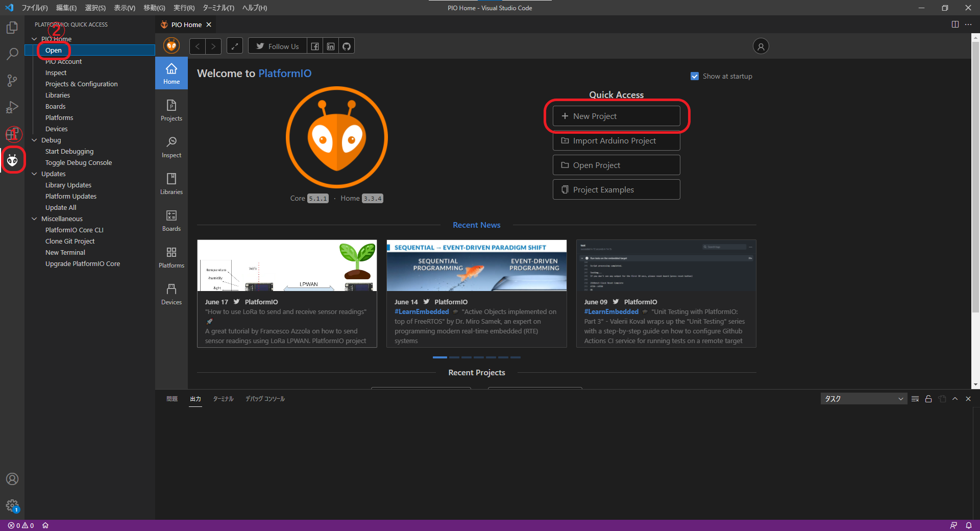
Task: Click the GitHub icon in PIO toolbar
Action: pyautogui.click(x=347, y=46)
